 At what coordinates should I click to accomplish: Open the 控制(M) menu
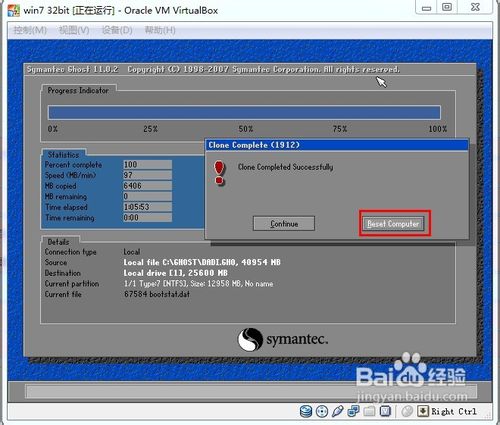coord(30,30)
